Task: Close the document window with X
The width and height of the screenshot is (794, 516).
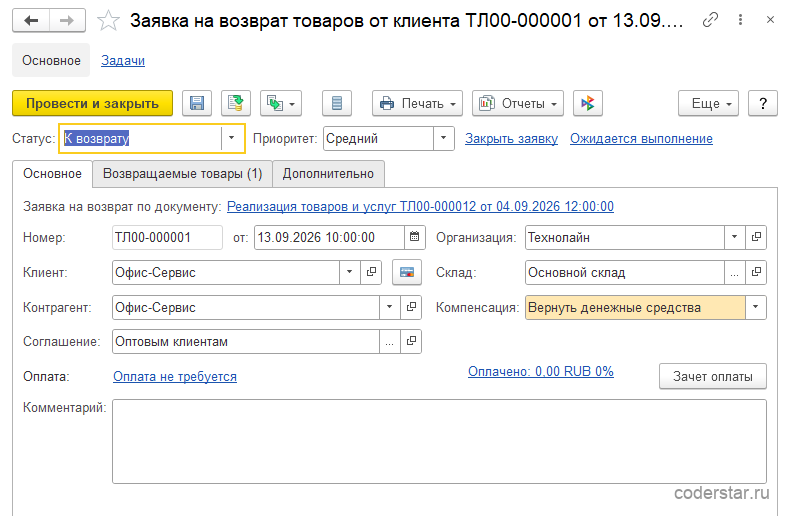Action: click(770, 20)
